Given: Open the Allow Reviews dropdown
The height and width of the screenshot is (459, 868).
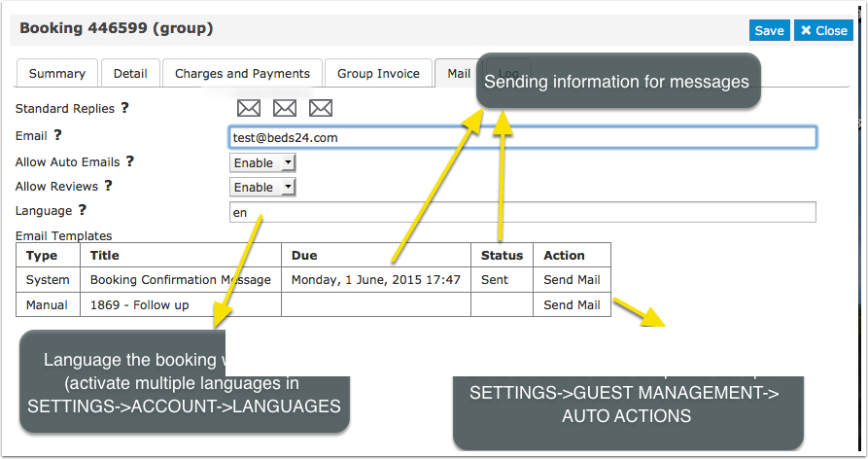Looking at the screenshot, I should pos(263,187).
